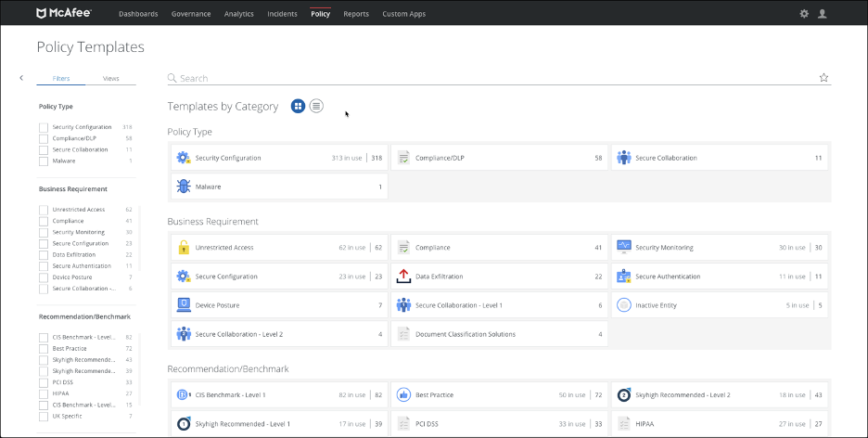This screenshot has height=438, width=868.
Task: Open the Custom Apps menu
Action: pyautogui.click(x=404, y=14)
